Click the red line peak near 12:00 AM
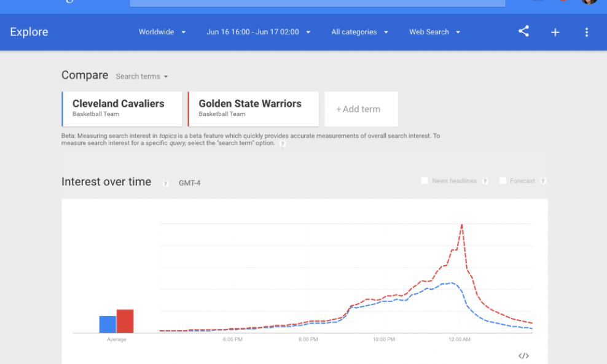Viewport: 607px width, 364px height. pos(462,225)
